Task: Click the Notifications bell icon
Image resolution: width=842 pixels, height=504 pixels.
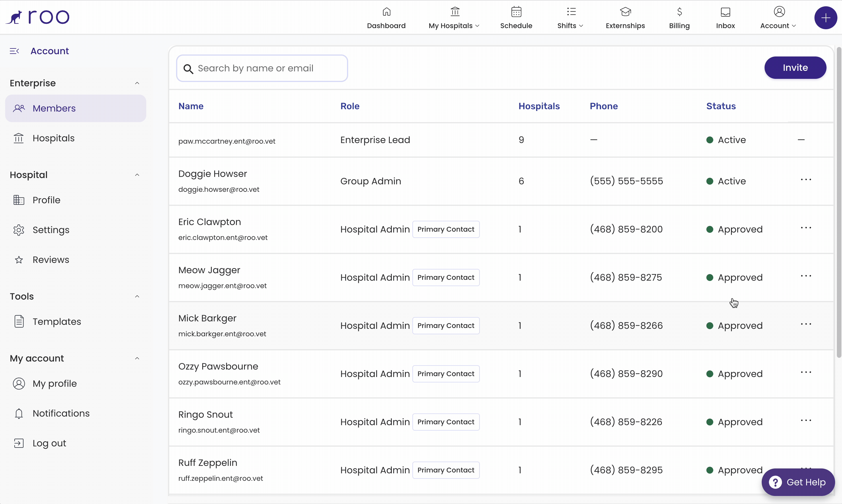Action: (19, 413)
